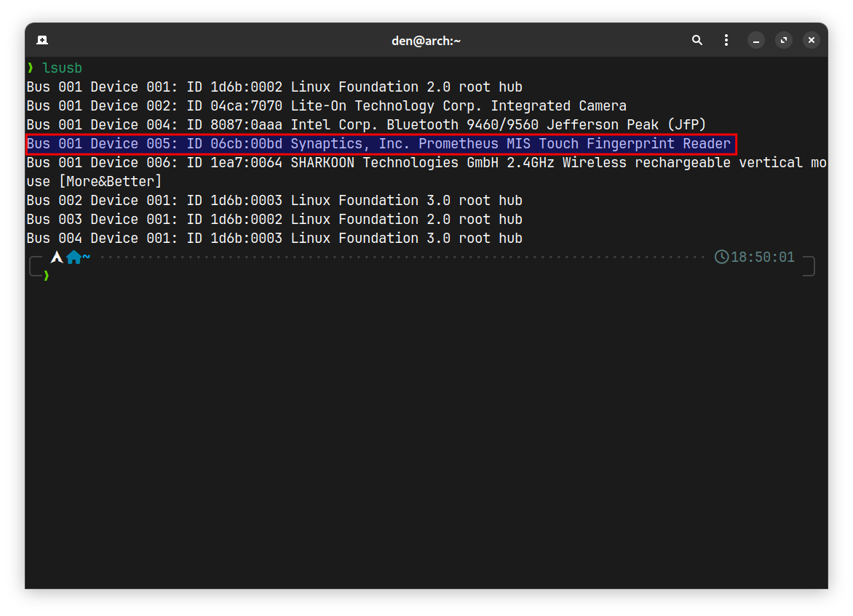Open a new tab with the header icon
853x616 pixels.
[x=42, y=40]
